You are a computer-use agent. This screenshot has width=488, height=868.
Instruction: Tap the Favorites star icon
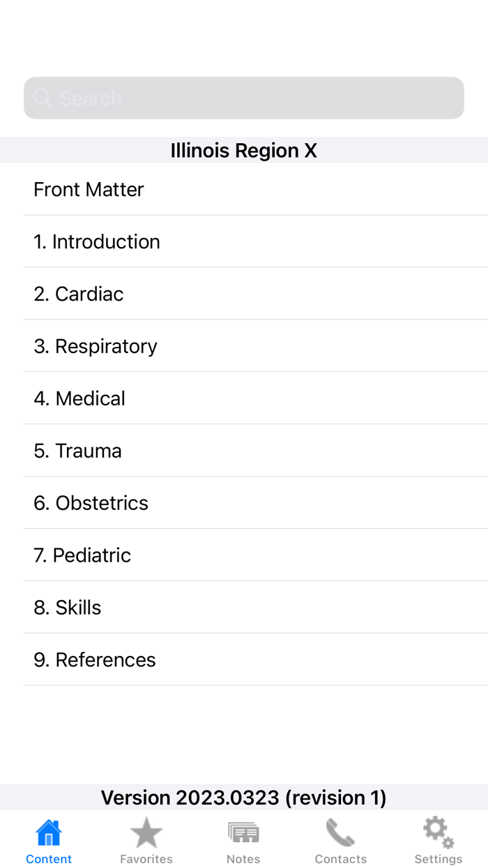(146, 832)
